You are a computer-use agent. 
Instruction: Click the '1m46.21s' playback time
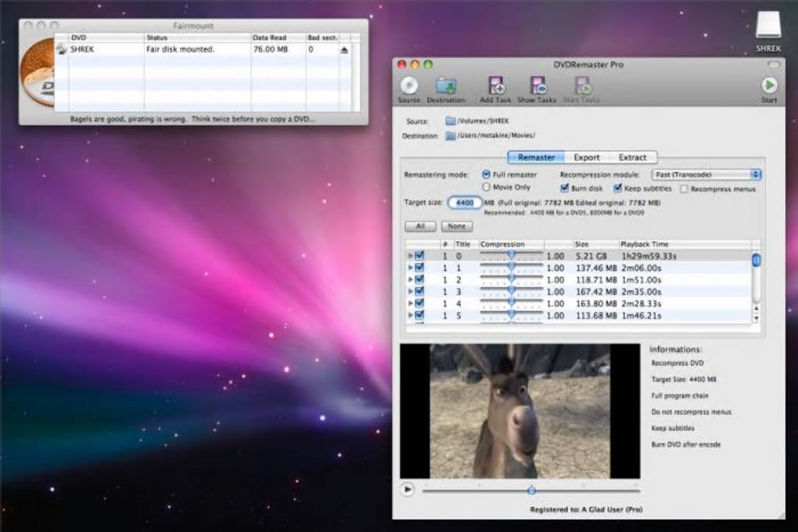click(x=642, y=315)
